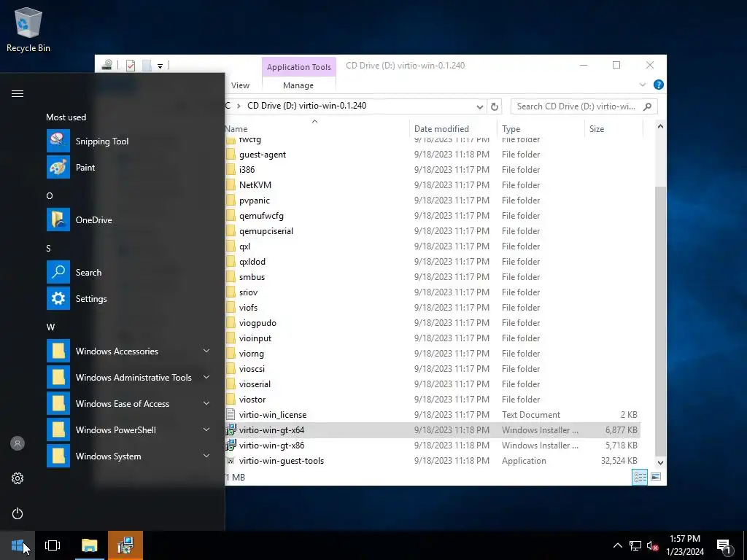
Task: Select the virtio-win_license text file
Action: click(x=273, y=415)
